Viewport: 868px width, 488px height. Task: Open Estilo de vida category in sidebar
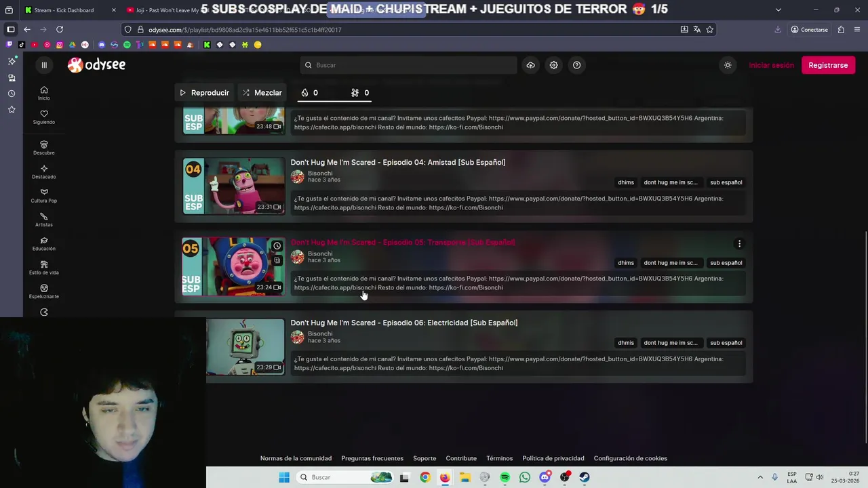pyautogui.click(x=44, y=268)
